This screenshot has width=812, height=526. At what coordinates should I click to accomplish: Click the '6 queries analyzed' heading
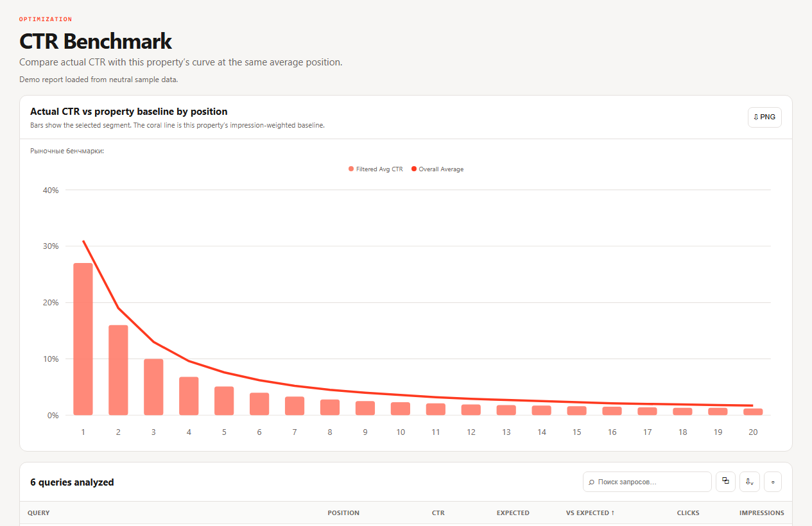pos(72,482)
